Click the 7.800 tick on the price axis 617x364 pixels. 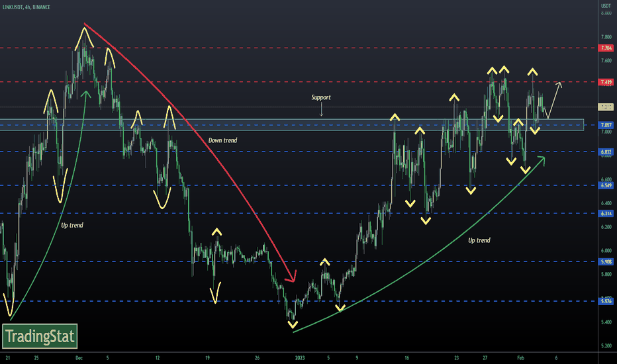point(606,37)
